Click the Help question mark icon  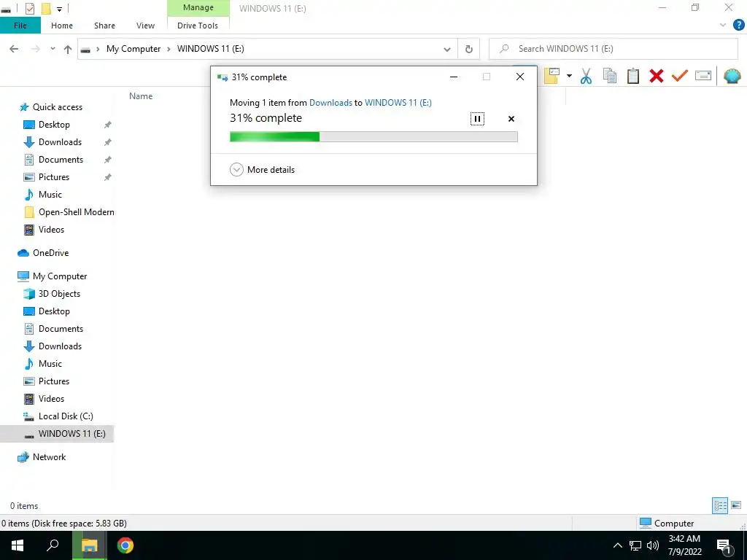coord(738,26)
